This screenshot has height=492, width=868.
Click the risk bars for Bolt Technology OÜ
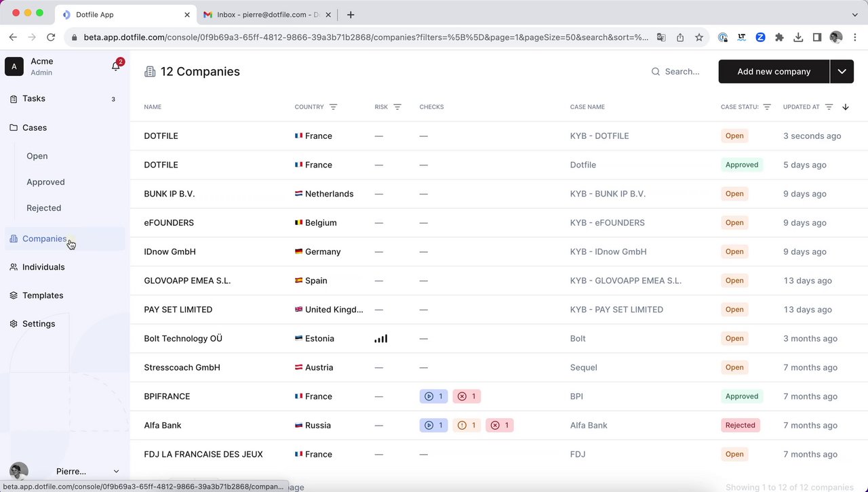coord(381,338)
